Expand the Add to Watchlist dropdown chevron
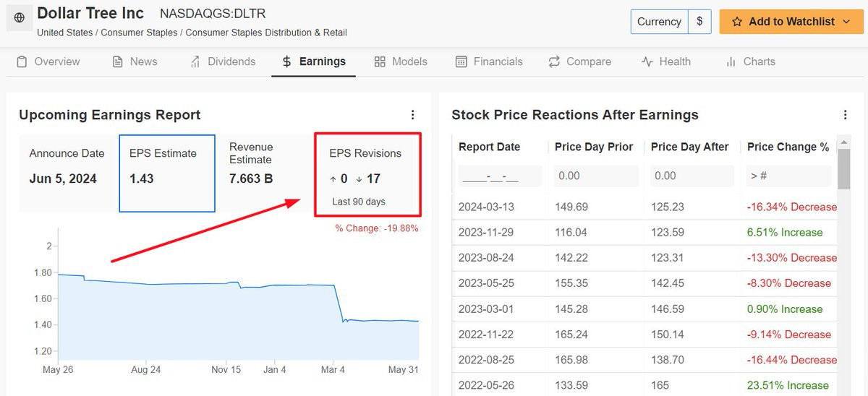Screen dimensions: 868x396 846,22
